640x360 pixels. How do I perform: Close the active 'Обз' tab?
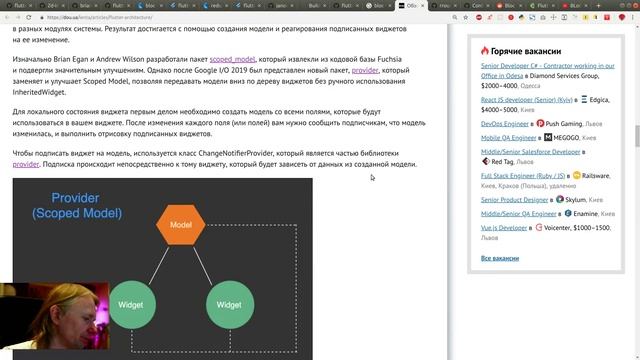point(422,6)
